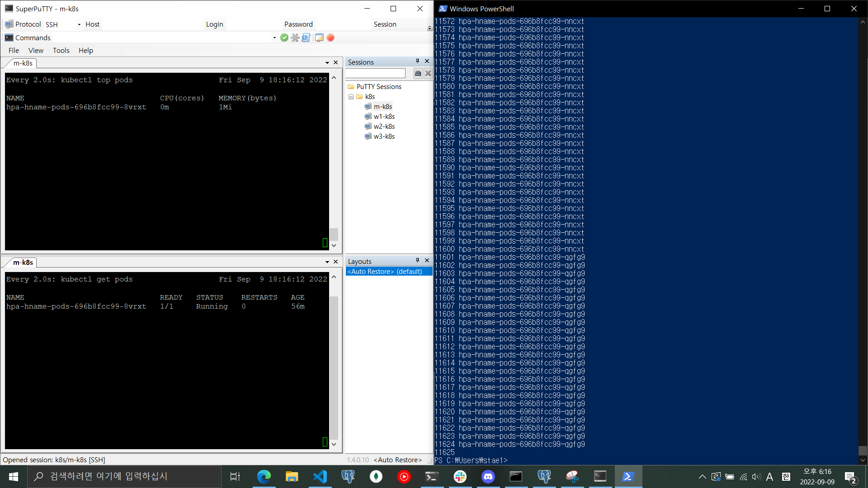Toggle the Korean IME language indicator
Viewport: 868px width, 488px height.
click(786, 476)
